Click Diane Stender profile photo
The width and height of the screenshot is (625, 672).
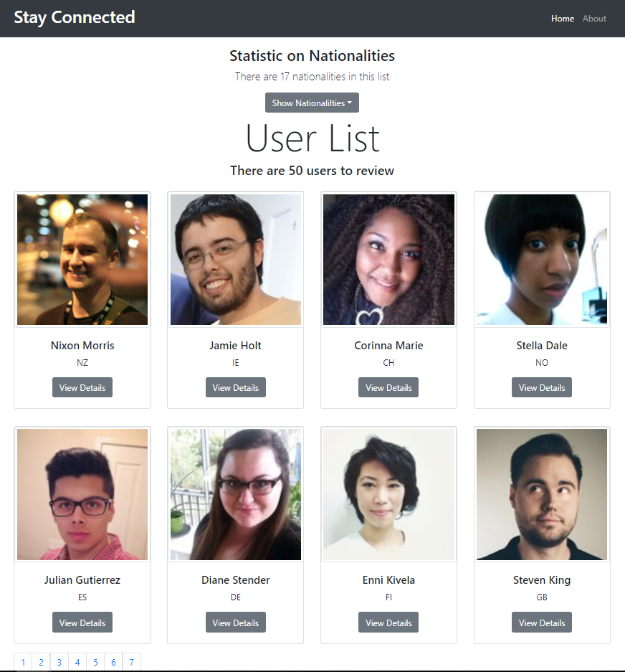pos(235,494)
